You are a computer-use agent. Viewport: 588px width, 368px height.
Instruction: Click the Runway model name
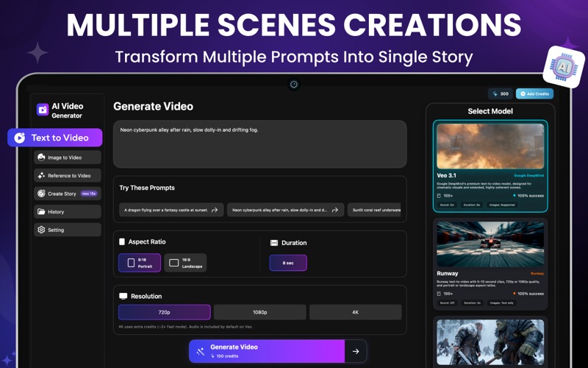click(448, 273)
